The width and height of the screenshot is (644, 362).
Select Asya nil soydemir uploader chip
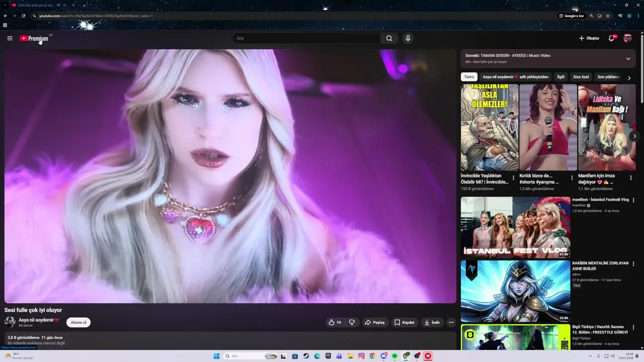point(515,77)
